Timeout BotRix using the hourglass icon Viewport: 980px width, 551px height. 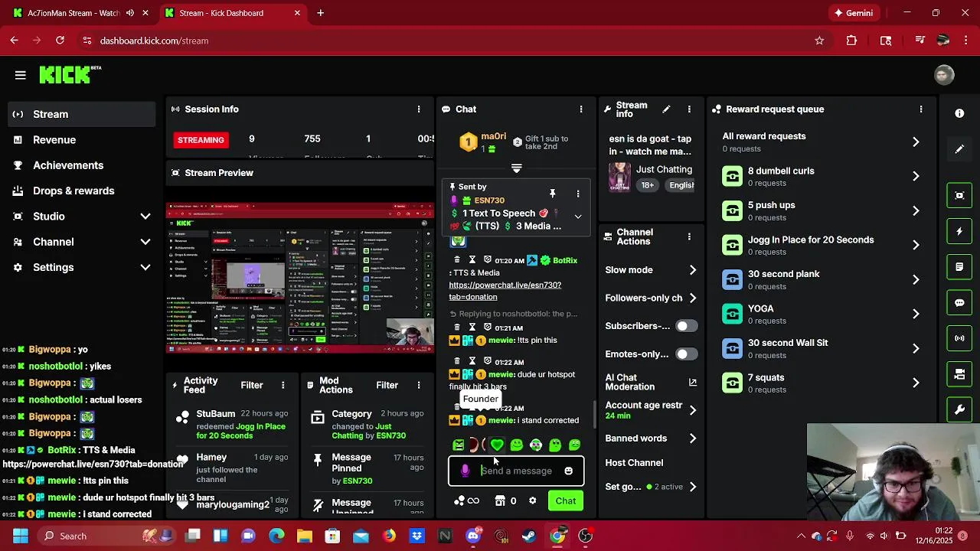pyautogui.click(x=472, y=260)
